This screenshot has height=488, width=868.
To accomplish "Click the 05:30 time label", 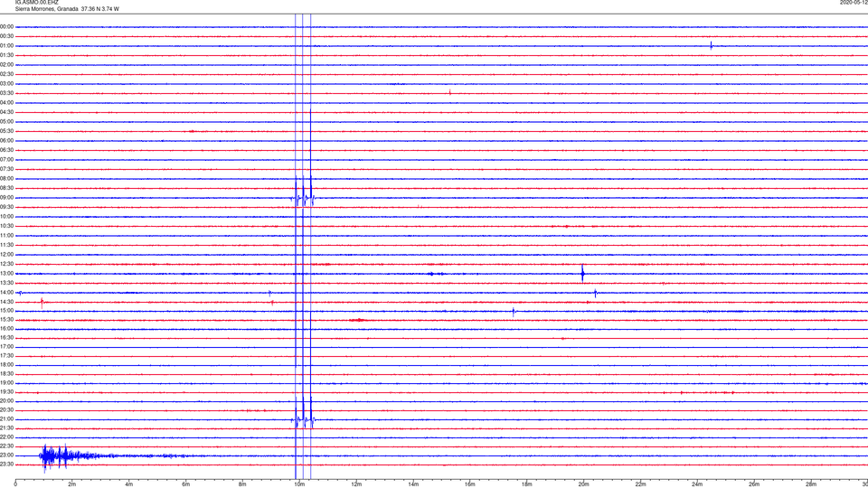I will click(6, 131).
